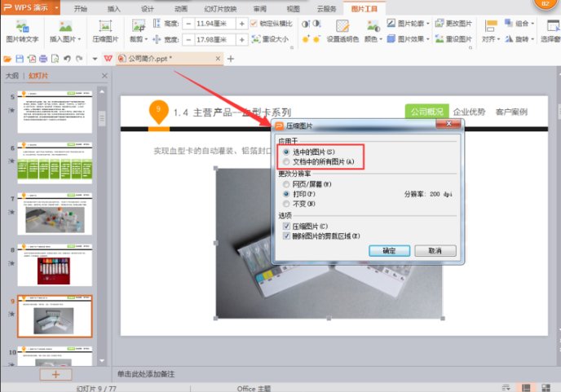Click the open folder icon in quick toolbar
Screen dimensions: 561x392
coord(7,59)
